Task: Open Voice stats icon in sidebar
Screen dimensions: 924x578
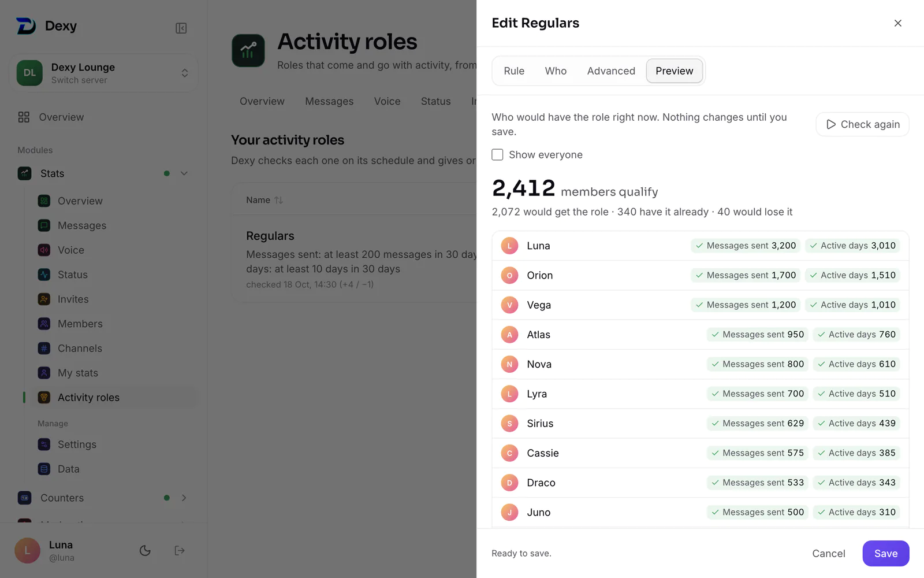Action: tap(44, 250)
